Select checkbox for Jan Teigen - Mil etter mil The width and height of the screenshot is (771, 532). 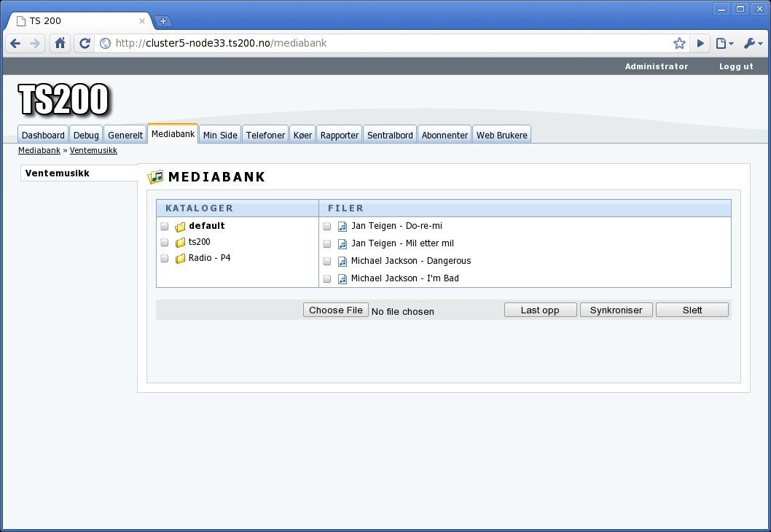click(x=327, y=244)
